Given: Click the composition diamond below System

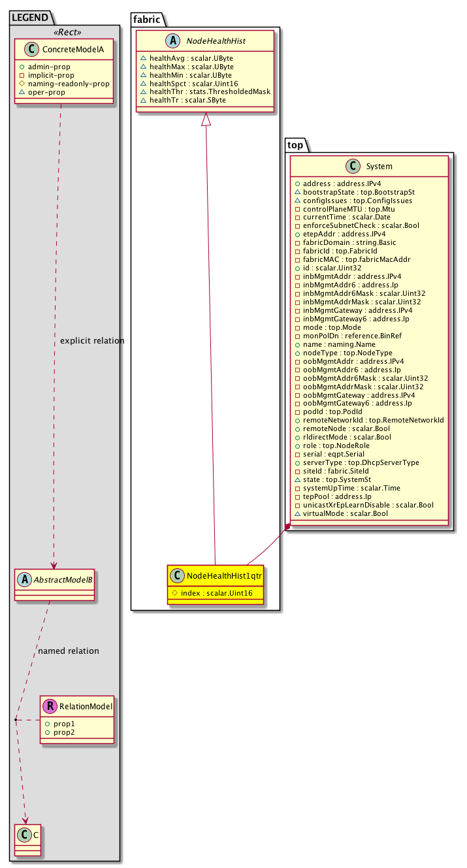Looking at the screenshot, I should click(x=287, y=526).
